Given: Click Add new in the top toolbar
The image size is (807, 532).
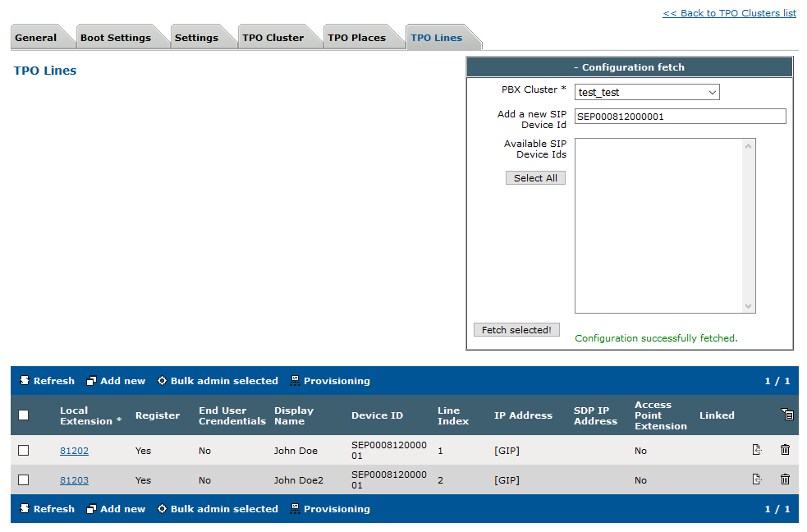Looking at the screenshot, I should tap(116, 381).
